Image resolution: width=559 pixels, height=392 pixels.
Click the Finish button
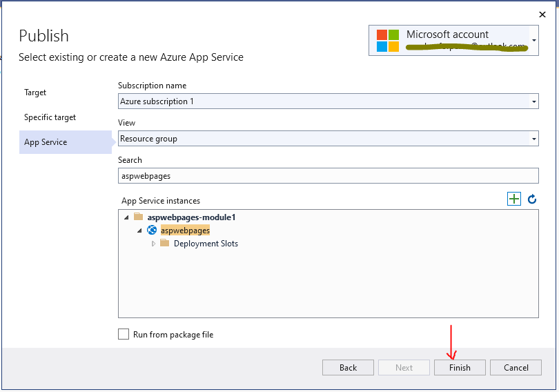point(460,367)
